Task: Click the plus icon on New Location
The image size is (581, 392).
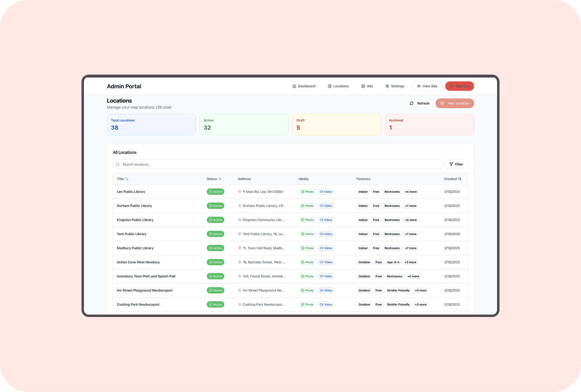Action: tap(442, 103)
